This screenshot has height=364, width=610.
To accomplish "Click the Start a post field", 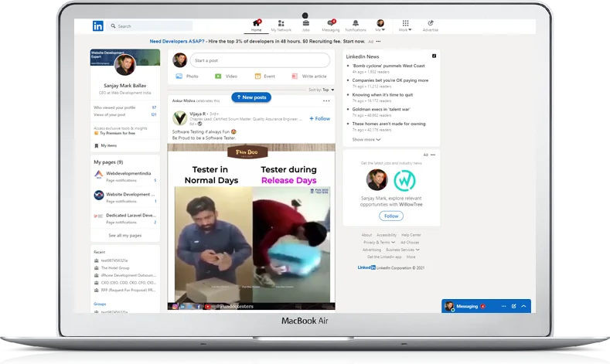I will pyautogui.click(x=248, y=60).
